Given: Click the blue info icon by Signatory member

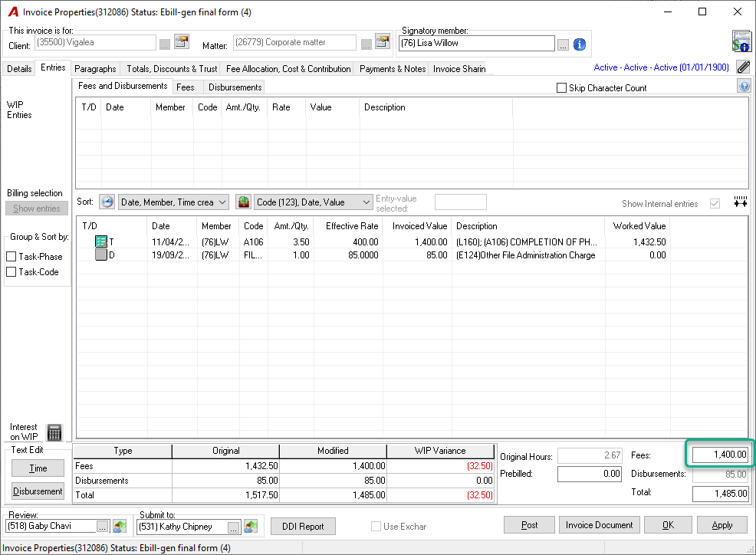Looking at the screenshot, I should click(580, 44).
